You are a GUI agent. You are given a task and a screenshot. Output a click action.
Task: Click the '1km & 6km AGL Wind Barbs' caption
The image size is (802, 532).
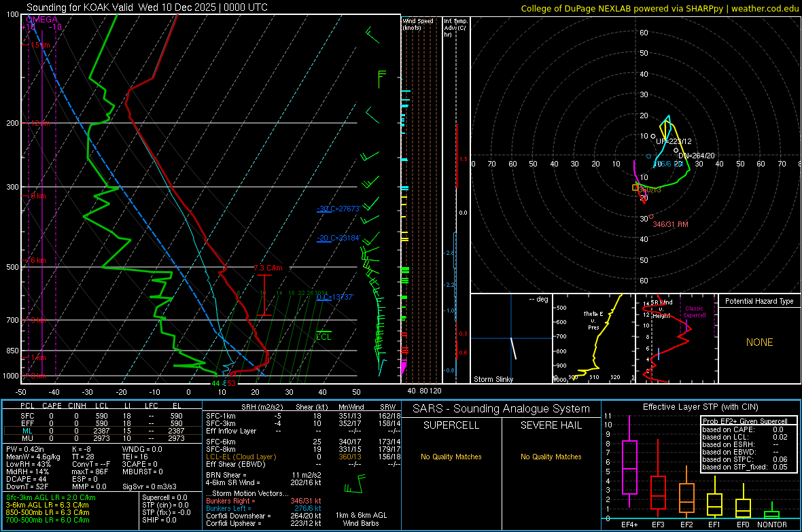tap(361, 519)
